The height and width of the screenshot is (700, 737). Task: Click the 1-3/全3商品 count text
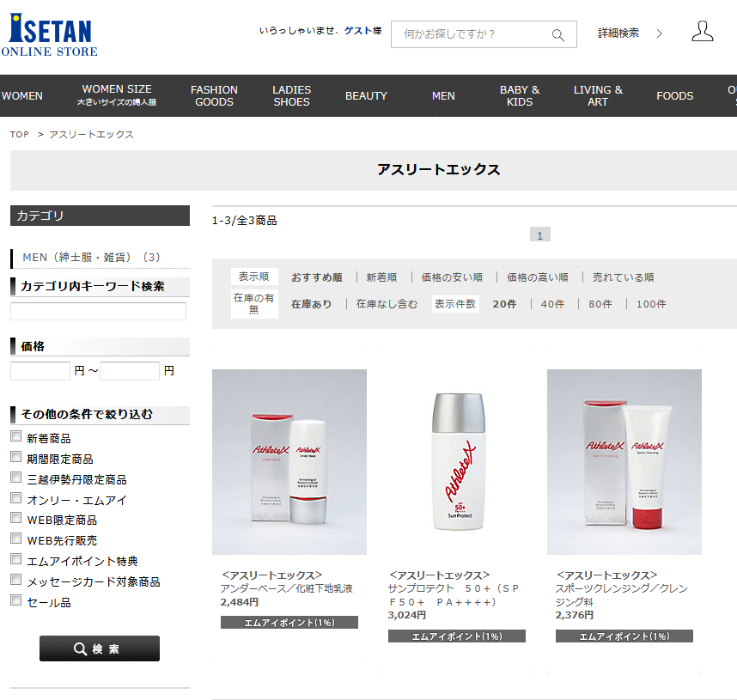(x=245, y=221)
